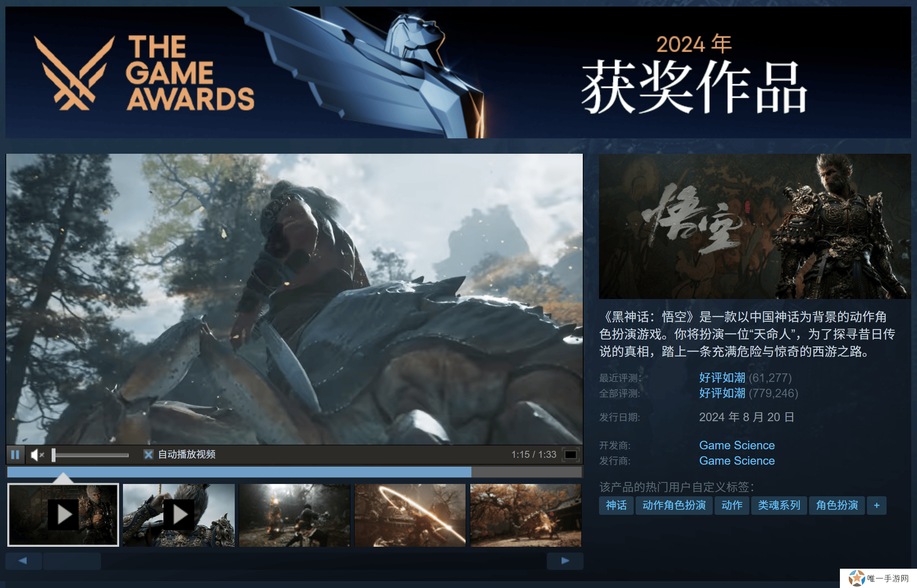
Task: Select the 类魂系列 tag
Action: (779, 505)
